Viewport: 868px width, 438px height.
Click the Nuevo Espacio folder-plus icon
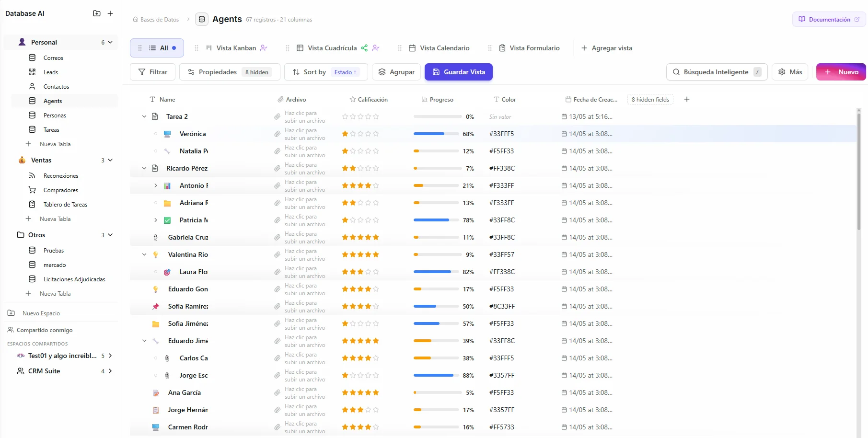(x=11, y=313)
